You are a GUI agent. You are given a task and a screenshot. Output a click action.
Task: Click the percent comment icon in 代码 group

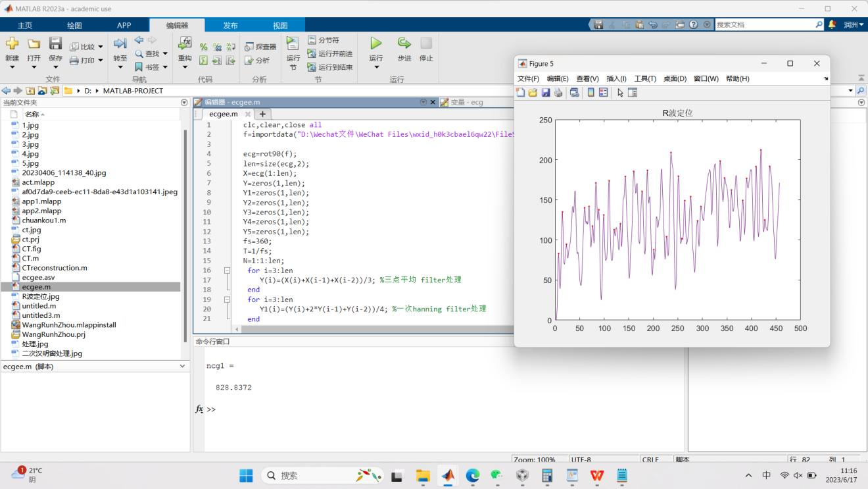point(204,47)
